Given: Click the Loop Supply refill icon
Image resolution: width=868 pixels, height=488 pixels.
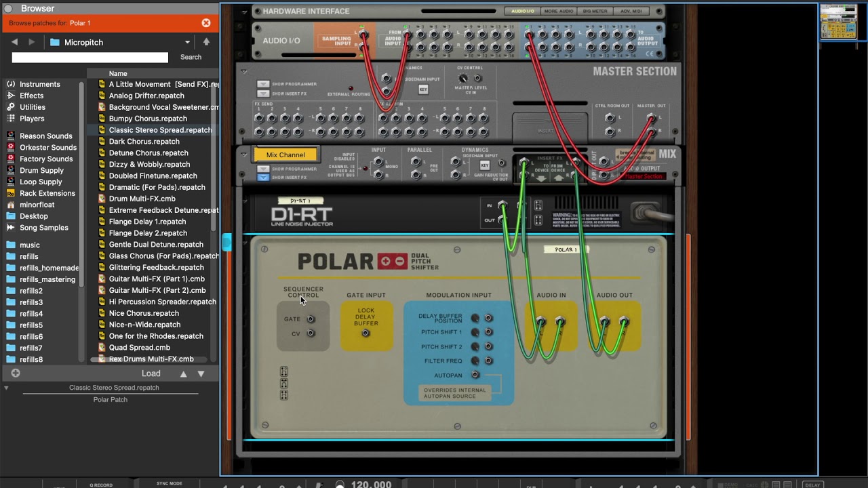Looking at the screenshot, I should click(11, 182).
